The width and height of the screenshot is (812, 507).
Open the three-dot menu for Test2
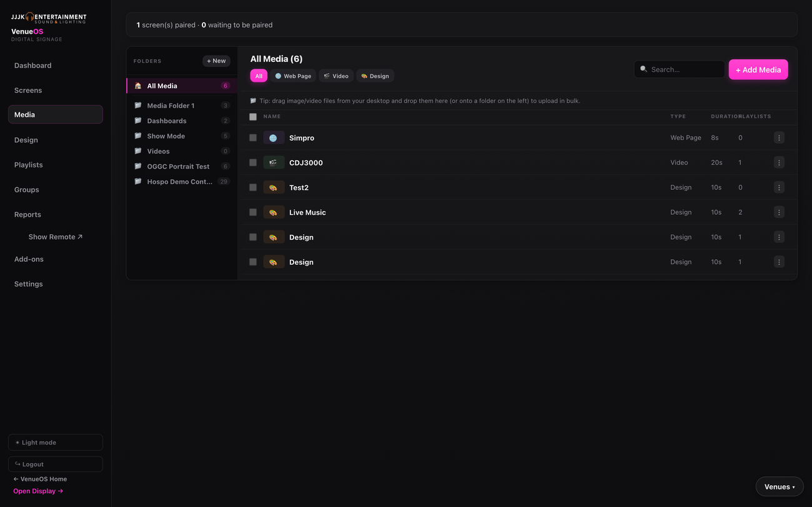[x=779, y=187]
